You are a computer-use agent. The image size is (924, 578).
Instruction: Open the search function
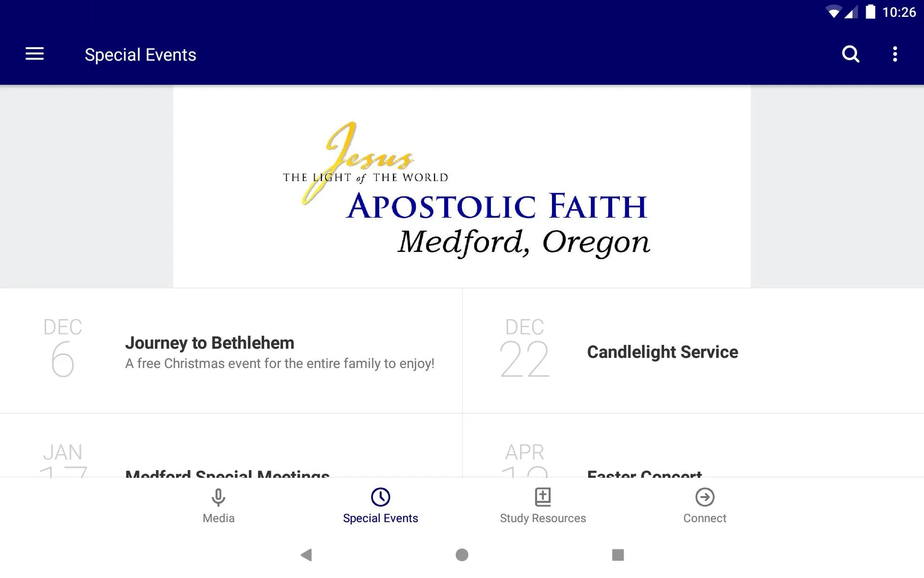[x=850, y=54]
